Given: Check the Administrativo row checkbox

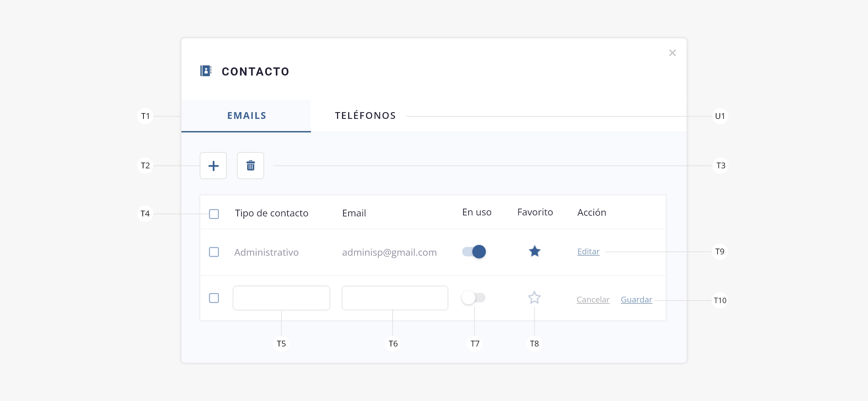Looking at the screenshot, I should pos(214,252).
